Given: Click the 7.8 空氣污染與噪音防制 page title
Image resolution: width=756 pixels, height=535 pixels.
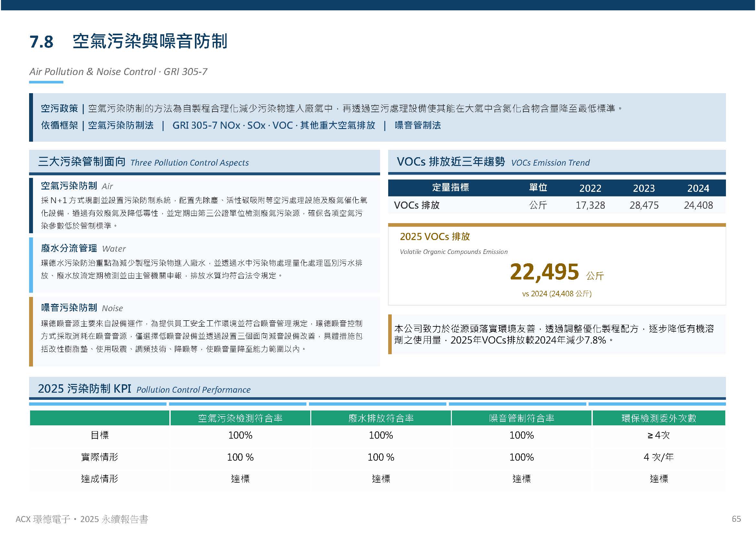Looking at the screenshot, I should 128,41.
